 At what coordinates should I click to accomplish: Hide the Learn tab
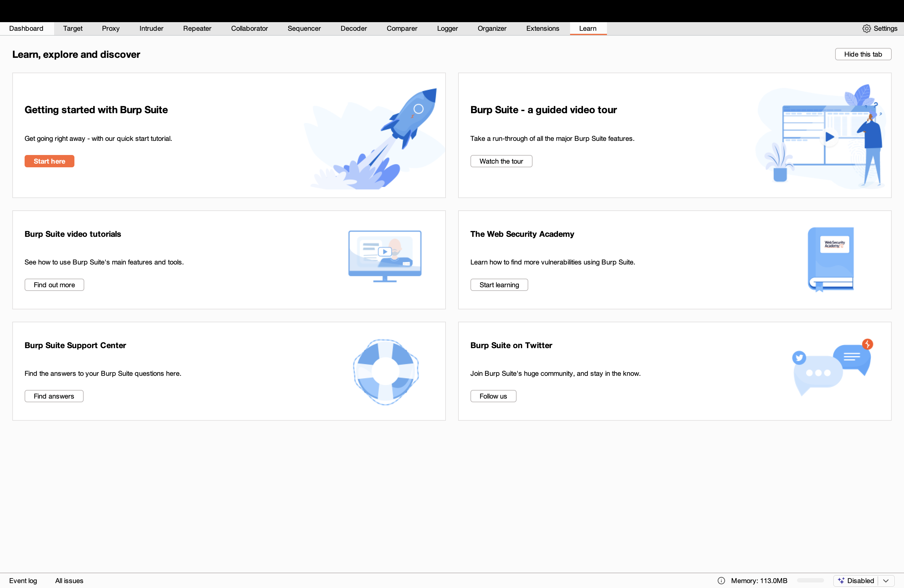[863, 54]
